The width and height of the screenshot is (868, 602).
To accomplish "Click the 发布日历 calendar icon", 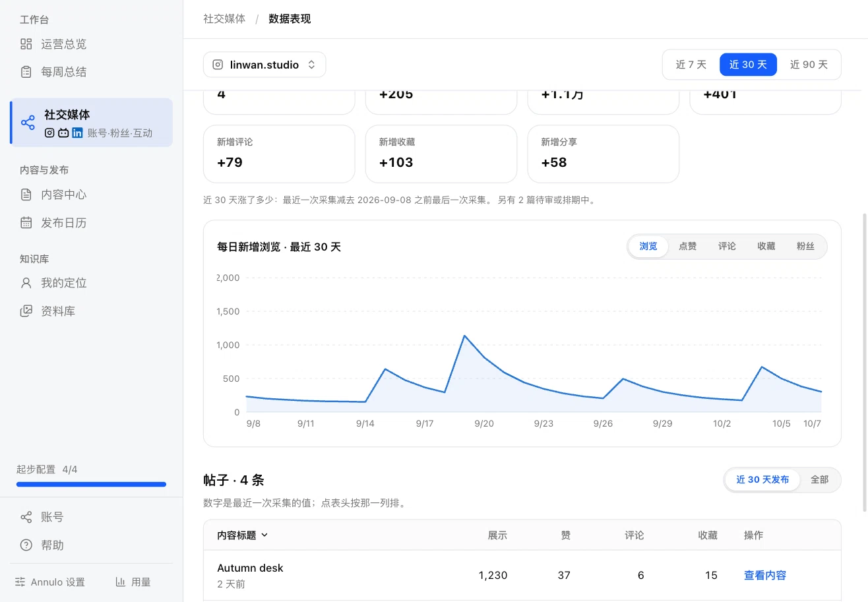I will pos(26,223).
